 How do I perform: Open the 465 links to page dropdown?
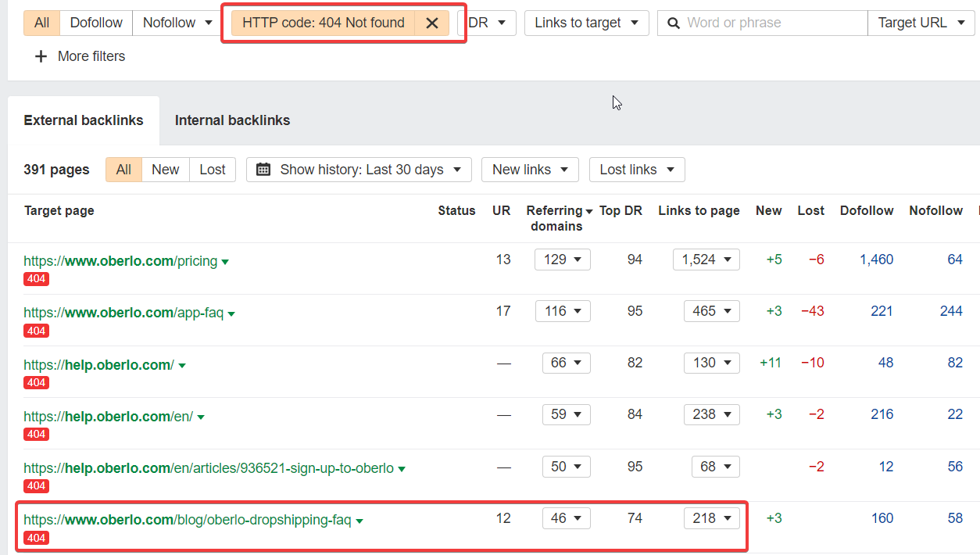click(x=712, y=311)
